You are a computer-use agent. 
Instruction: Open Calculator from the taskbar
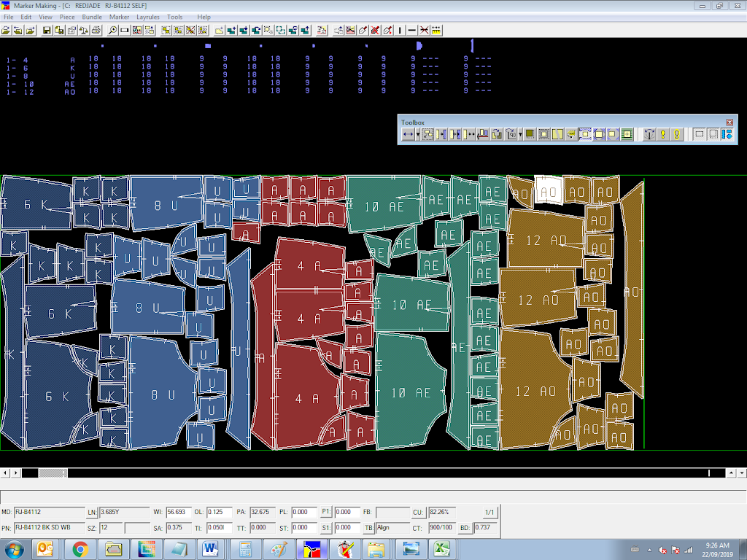(x=245, y=550)
